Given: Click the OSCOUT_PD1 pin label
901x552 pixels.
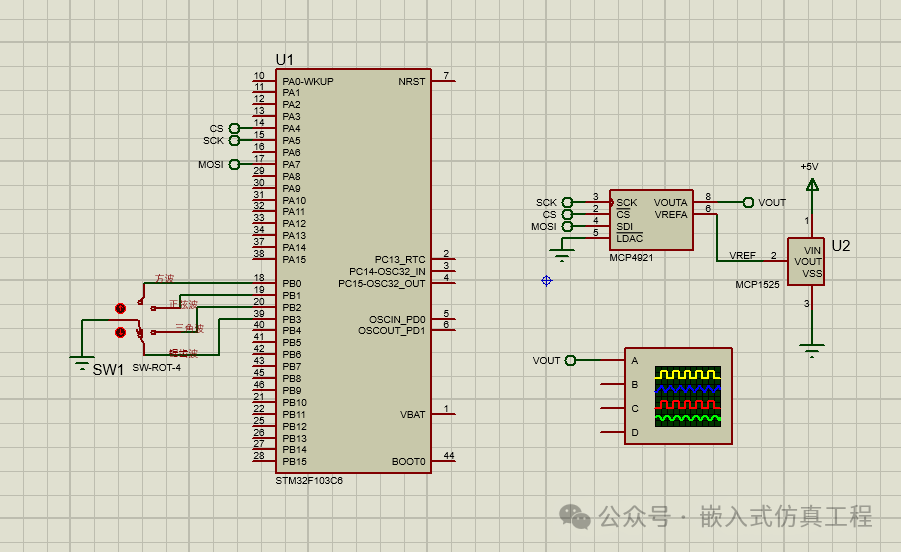Looking at the screenshot, I should (391, 331).
